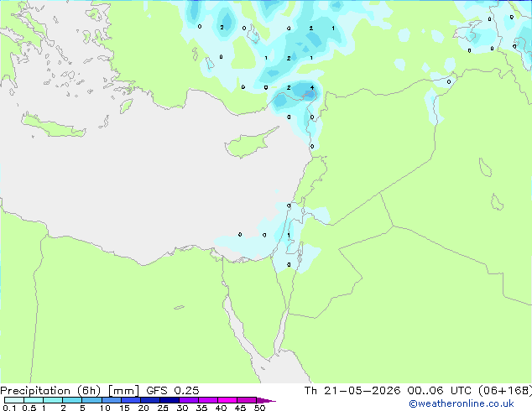This screenshot has height=411, width=532.
Task: Click the '00..06 UTC' time range text
Action: (x=440, y=391)
